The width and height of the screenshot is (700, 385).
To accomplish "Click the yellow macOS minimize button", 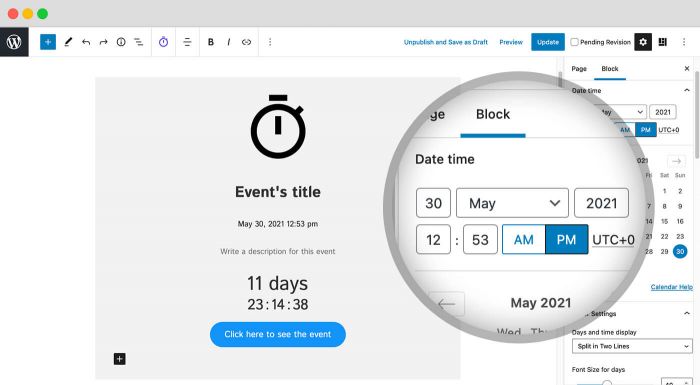I will tap(28, 14).
